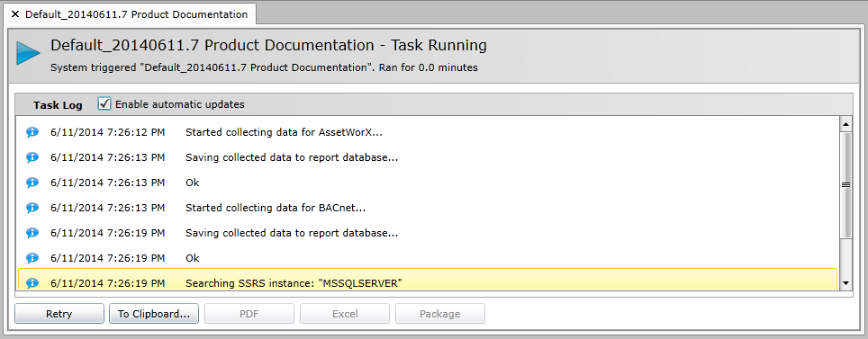Select the Default_20140611.7 Product Documentation tab
Image resolution: width=868 pixels, height=339 pixels.
136,14
